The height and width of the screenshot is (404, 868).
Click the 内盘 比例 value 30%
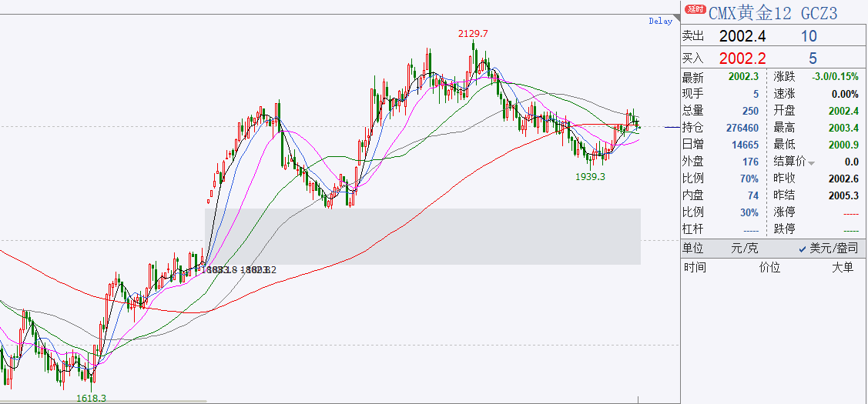(x=749, y=212)
